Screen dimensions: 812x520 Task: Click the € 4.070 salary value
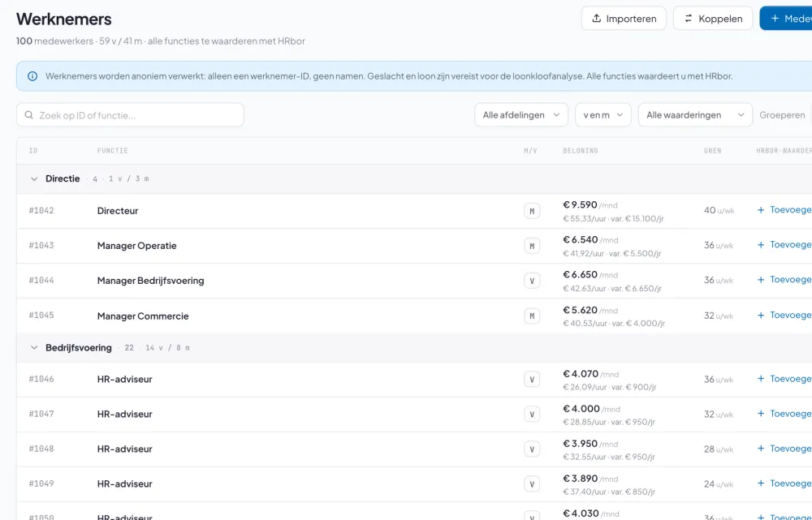(x=581, y=373)
